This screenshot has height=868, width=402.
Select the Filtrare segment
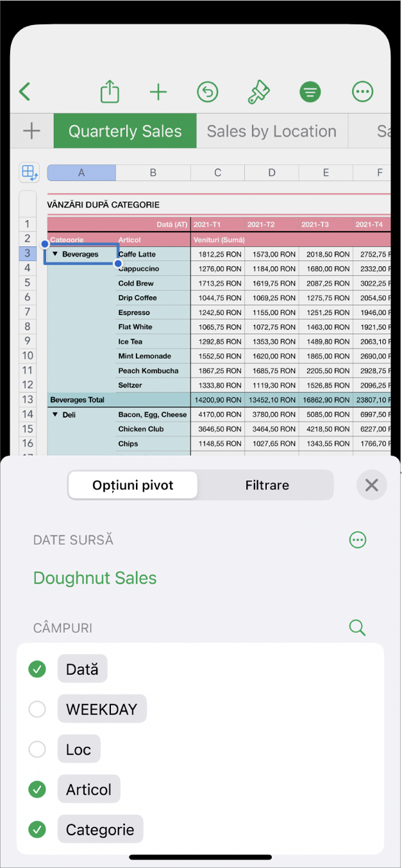point(267,485)
